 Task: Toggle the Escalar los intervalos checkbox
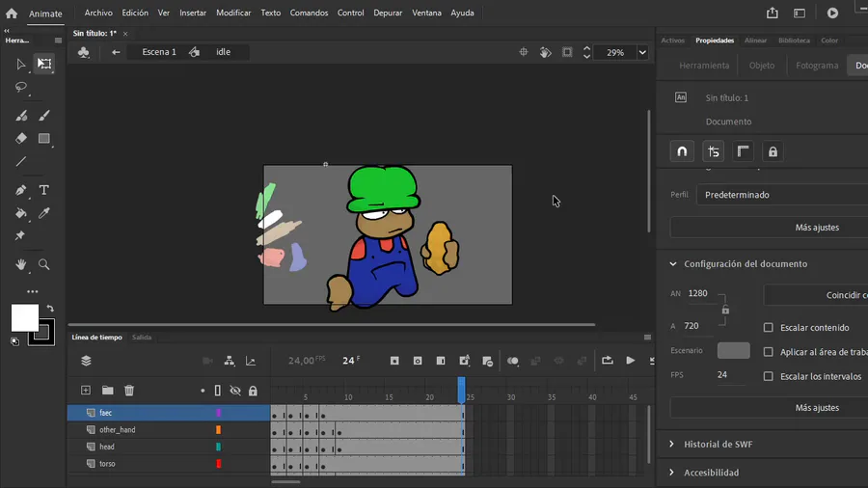[769, 376]
